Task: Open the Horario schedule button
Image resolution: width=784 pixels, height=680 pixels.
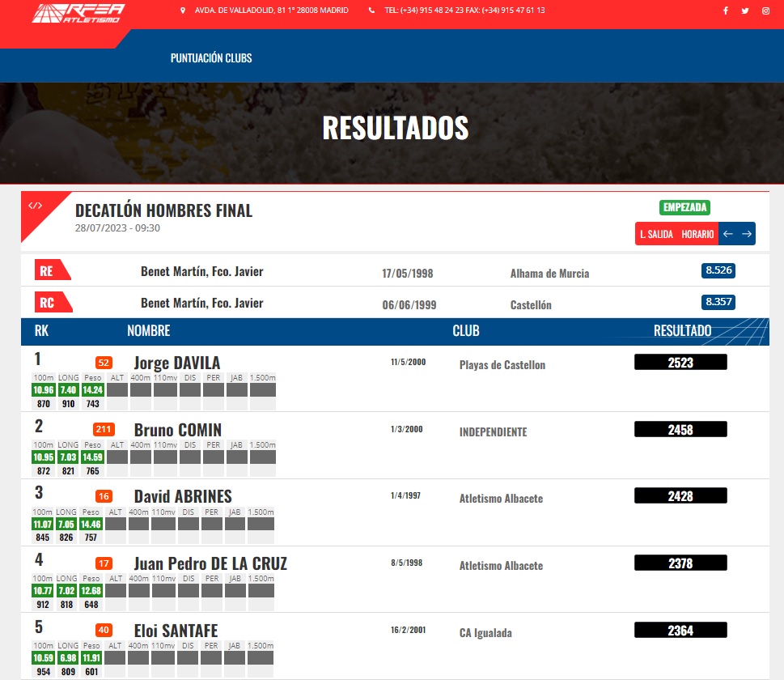Action: pyautogui.click(x=697, y=234)
